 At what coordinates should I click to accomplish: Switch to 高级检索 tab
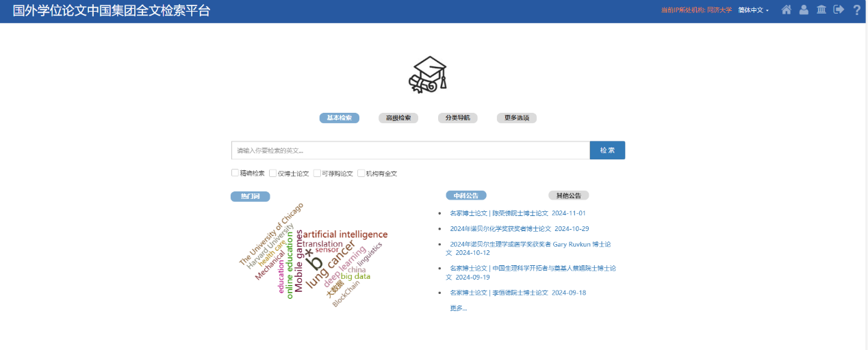pos(398,118)
